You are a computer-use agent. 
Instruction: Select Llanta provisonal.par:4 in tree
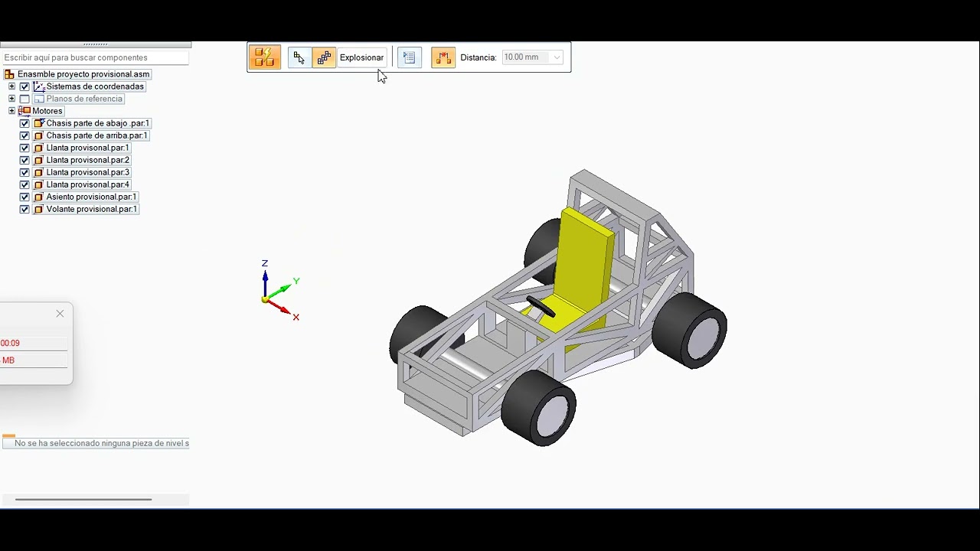[88, 184]
